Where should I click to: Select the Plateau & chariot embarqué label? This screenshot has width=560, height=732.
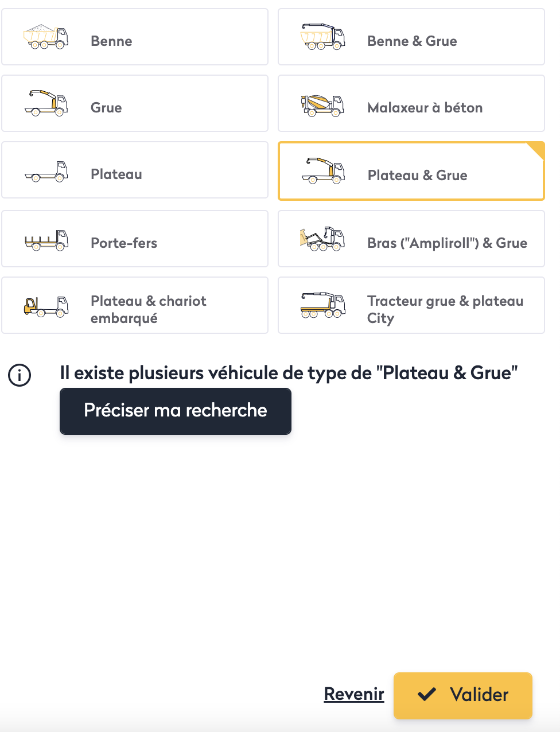[148, 309]
